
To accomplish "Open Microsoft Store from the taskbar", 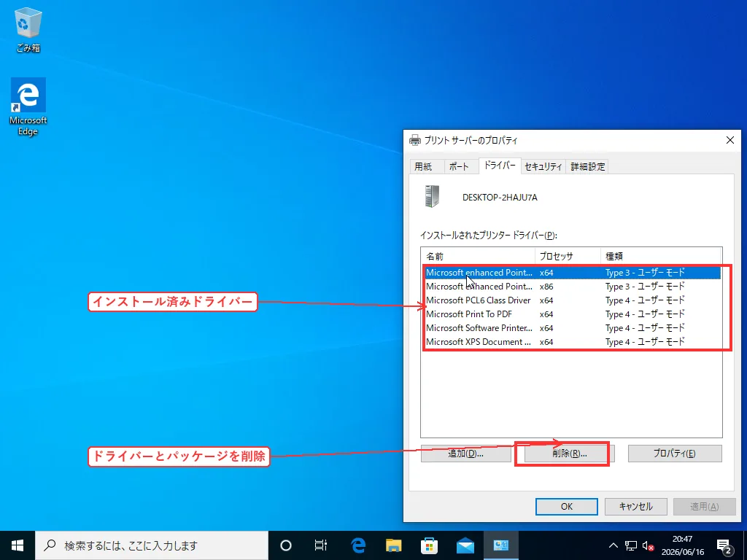I will click(429, 545).
